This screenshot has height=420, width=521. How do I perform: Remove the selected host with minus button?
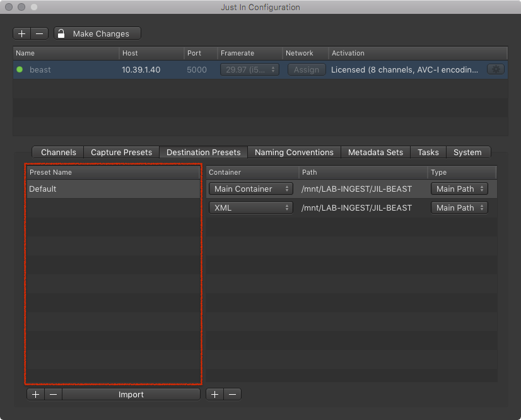point(40,33)
